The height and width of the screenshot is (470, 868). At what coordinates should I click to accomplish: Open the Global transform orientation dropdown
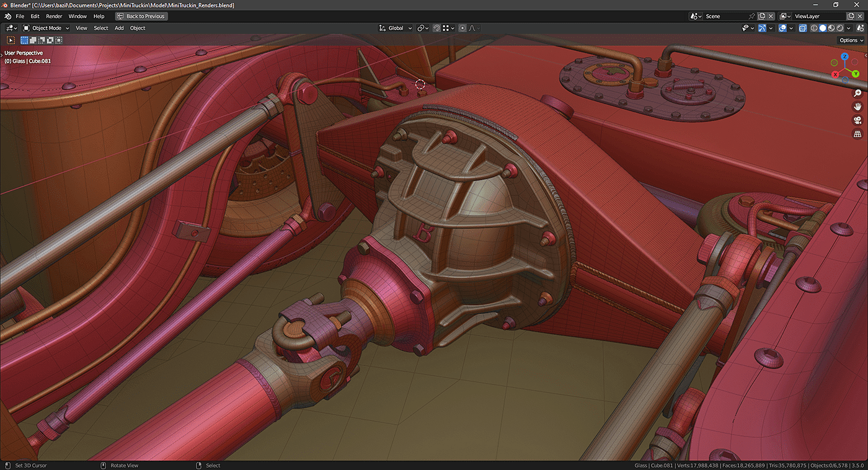(396, 28)
